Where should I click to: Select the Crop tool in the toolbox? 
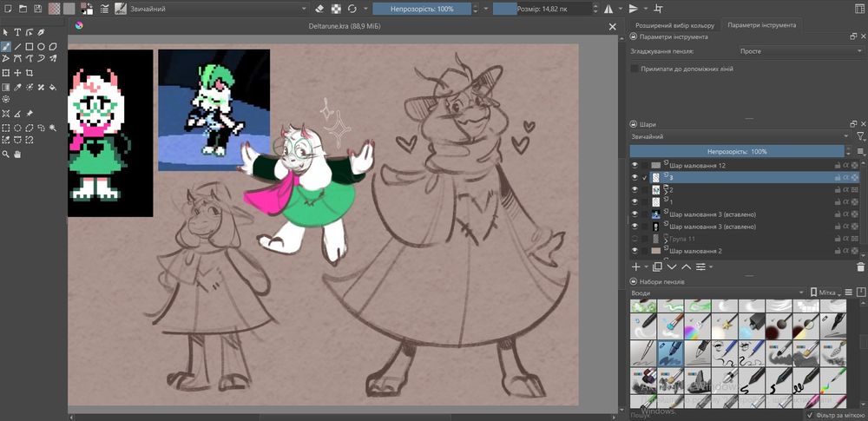point(29,73)
